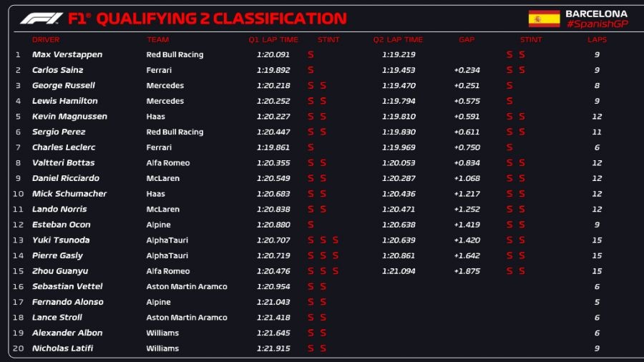Click the Q2 LAP TIME column header

coord(398,39)
